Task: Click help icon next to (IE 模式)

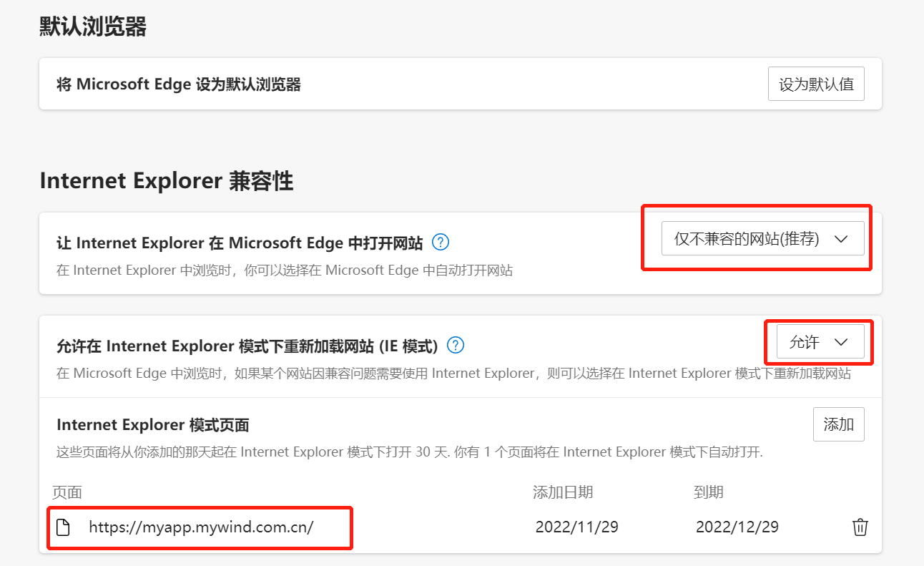Action: pyautogui.click(x=456, y=346)
